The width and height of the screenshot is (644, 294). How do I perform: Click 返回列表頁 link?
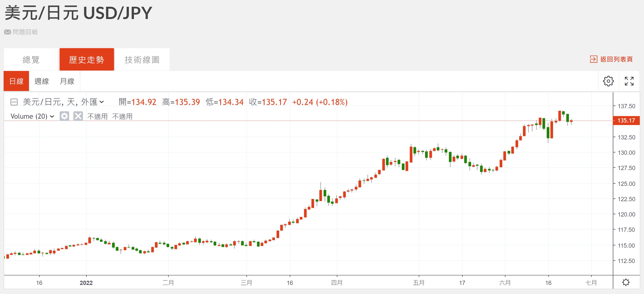tap(616, 59)
